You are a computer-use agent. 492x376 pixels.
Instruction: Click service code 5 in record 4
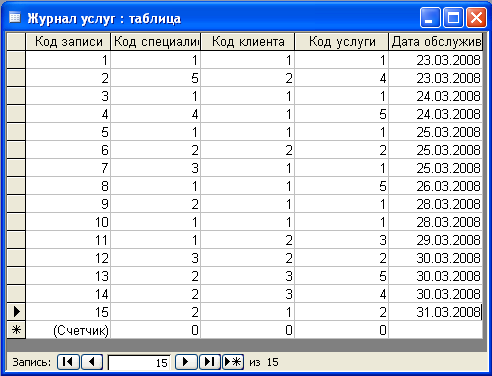click(342, 114)
